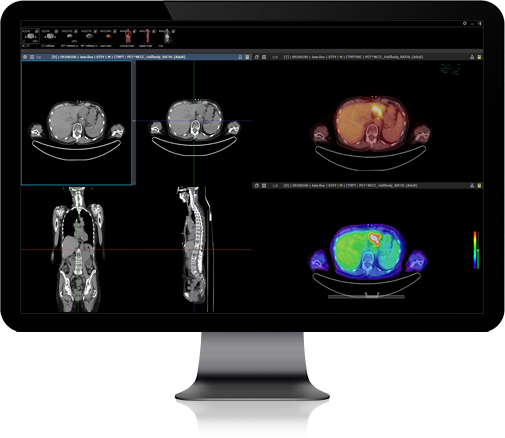Open the settings gear at top right
Image resolution: width=505 pixels, height=438 pixels.
[464, 23]
